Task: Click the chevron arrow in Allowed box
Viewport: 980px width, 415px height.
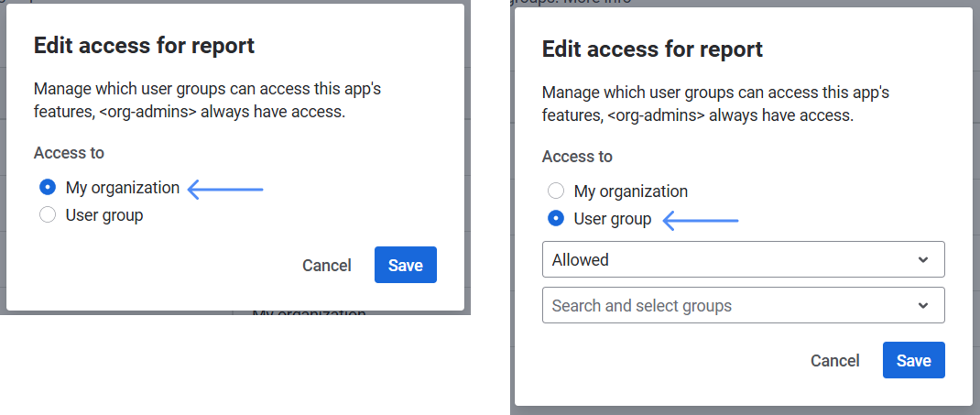Action: coord(923,260)
